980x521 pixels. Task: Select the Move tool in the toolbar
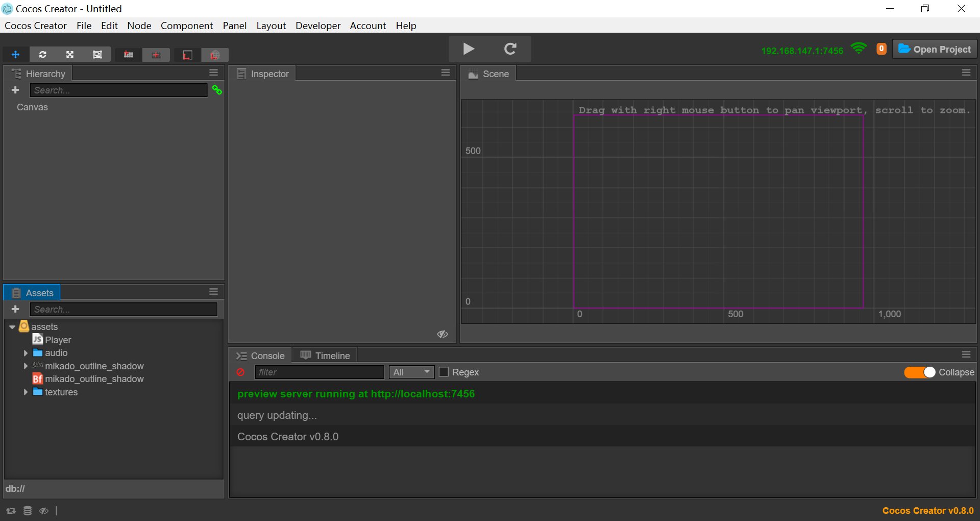pos(16,54)
